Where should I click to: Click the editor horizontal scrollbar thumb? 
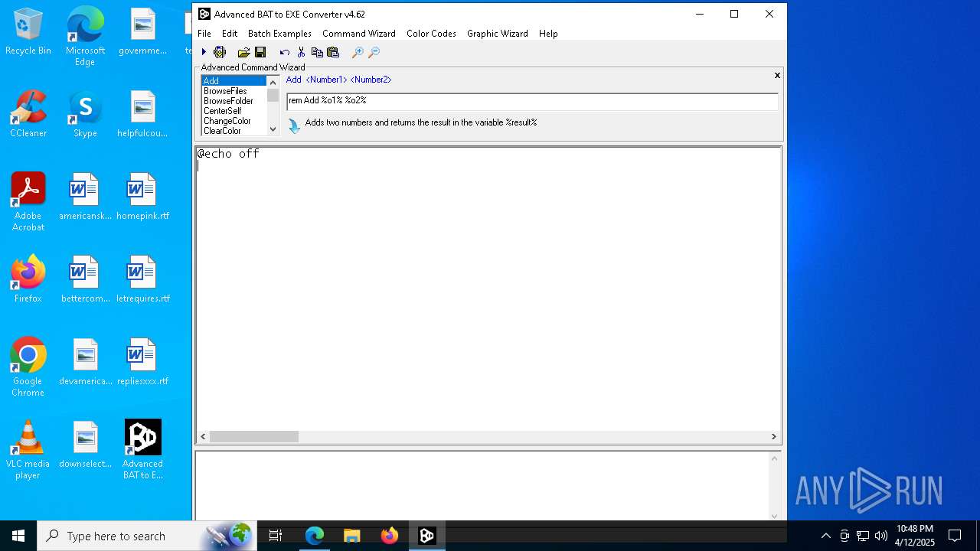254,436
